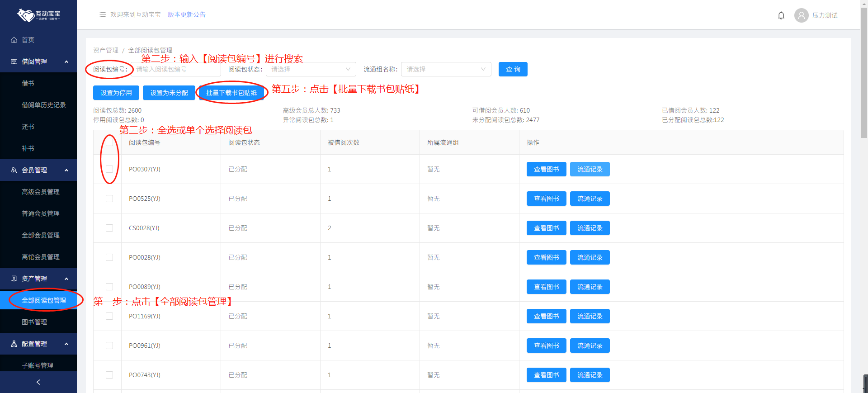This screenshot has height=393, width=868.
Task: Open the 流通组名称 dropdown
Action: pyautogui.click(x=446, y=69)
